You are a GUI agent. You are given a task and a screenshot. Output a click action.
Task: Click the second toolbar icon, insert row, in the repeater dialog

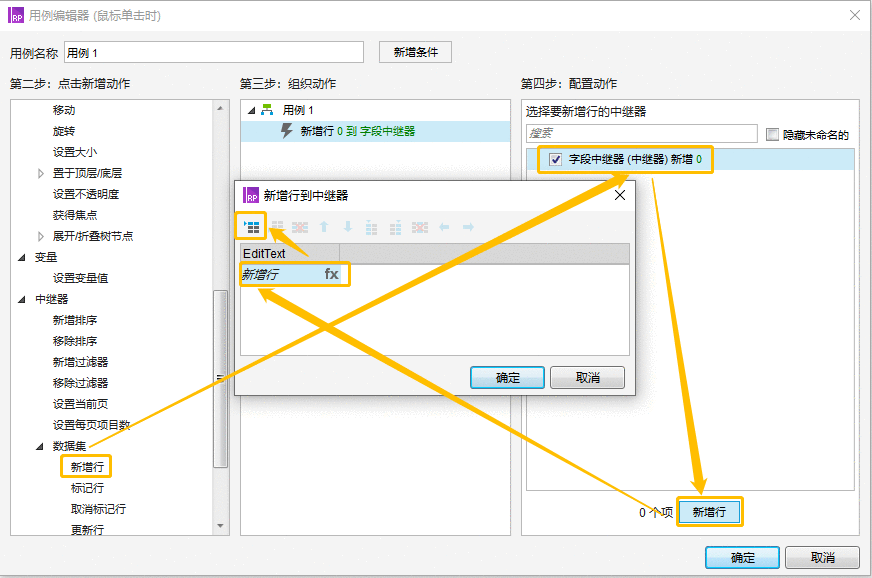[x=277, y=227]
